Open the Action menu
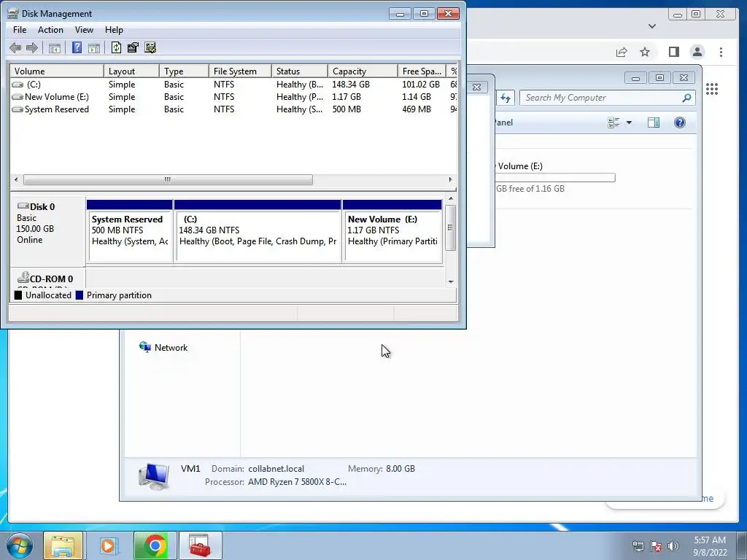 point(50,29)
